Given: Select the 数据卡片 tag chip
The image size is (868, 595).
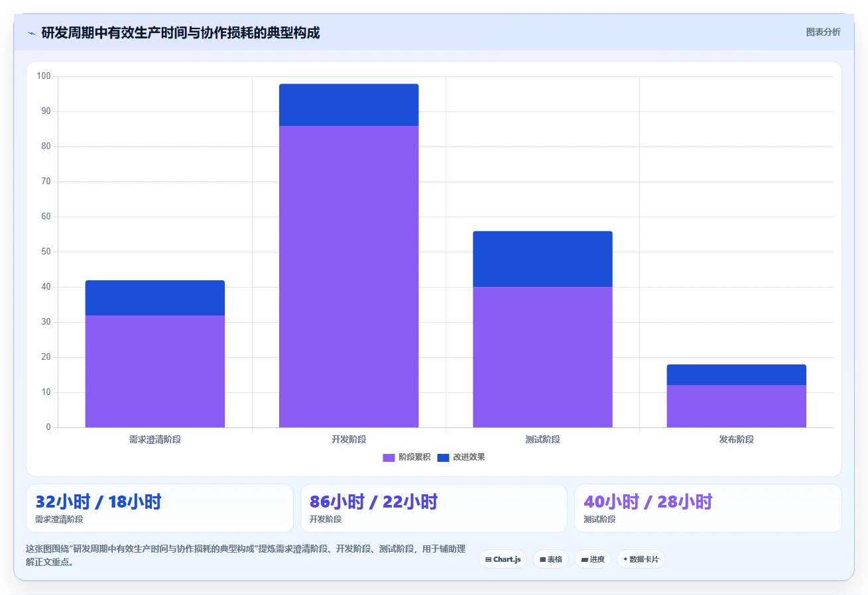Looking at the screenshot, I should click(x=641, y=559).
